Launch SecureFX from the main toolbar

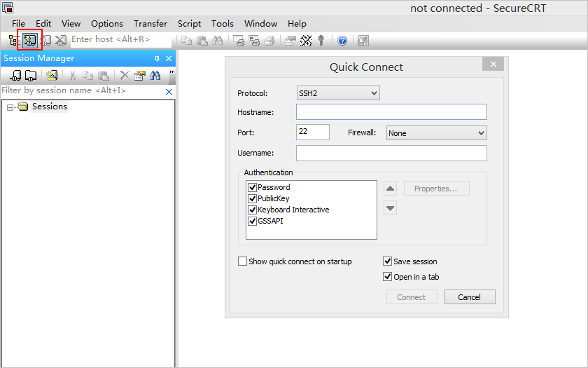click(363, 40)
